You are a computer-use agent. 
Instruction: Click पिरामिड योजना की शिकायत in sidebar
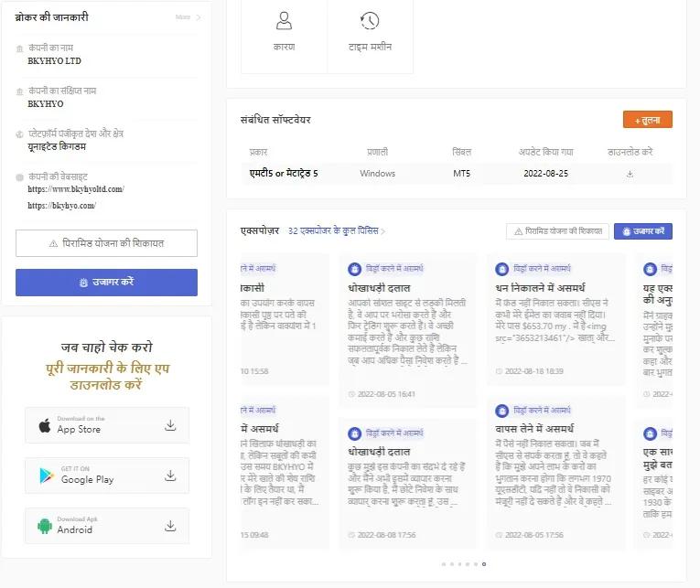106,243
